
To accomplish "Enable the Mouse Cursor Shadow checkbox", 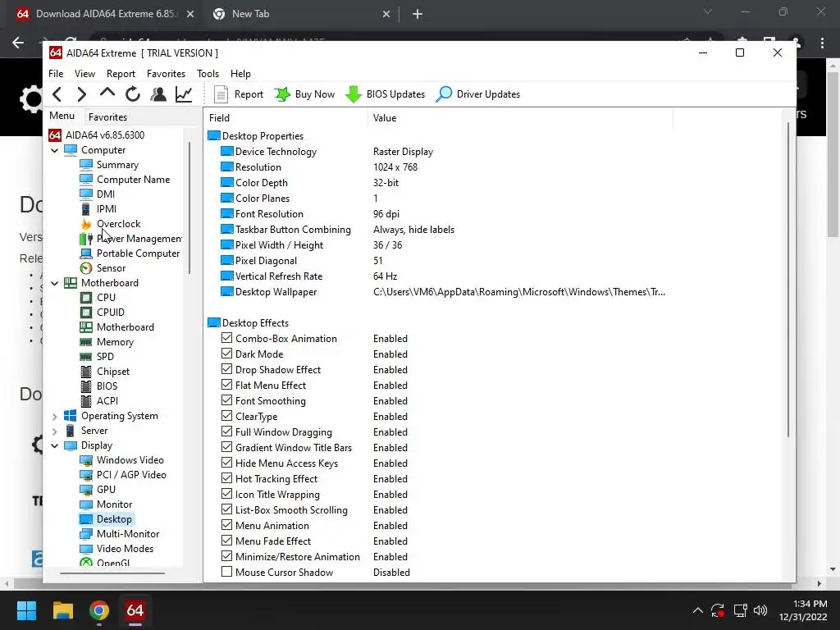I will click(x=226, y=572).
